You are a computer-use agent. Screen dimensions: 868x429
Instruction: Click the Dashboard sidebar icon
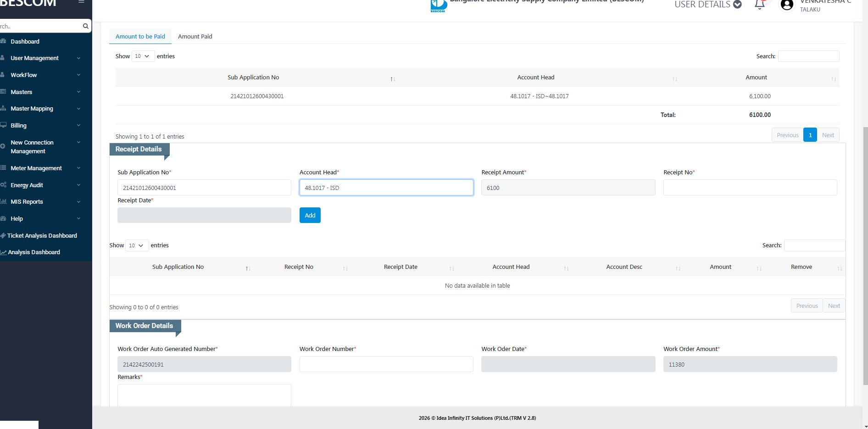point(3,41)
